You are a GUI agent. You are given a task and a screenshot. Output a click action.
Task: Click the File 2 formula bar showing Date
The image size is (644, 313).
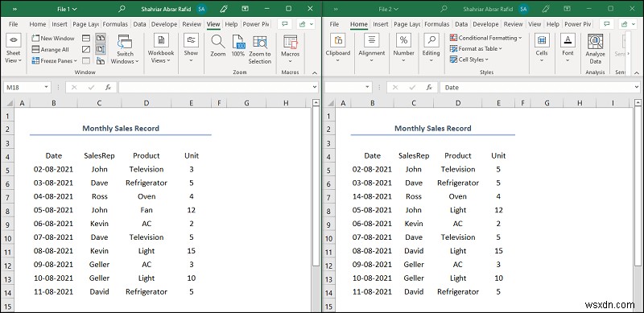(x=537, y=87)
